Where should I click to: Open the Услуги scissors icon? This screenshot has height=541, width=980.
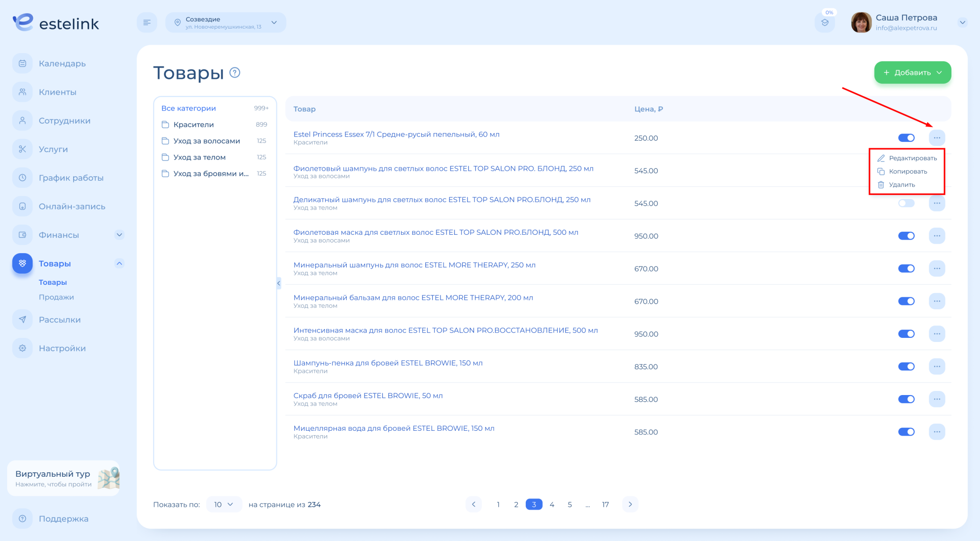(22, 149)
